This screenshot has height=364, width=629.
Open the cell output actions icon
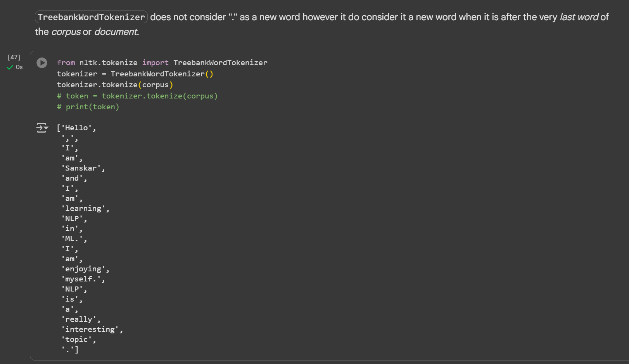pos(42,128)
